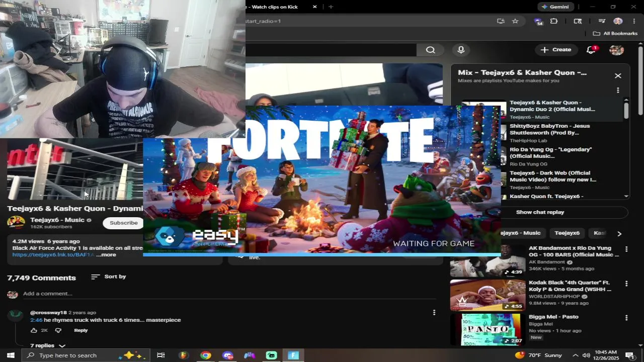Image resolution: width=644 pixels, height=362 pixels.
Task: Open the teejayx6.lnk.to link
Action: point(53,254)
